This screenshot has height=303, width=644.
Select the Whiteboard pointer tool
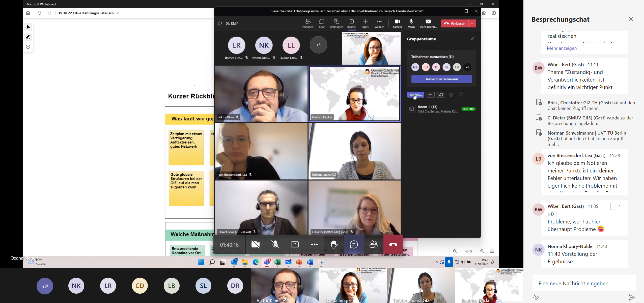click(x=28, y=27)
